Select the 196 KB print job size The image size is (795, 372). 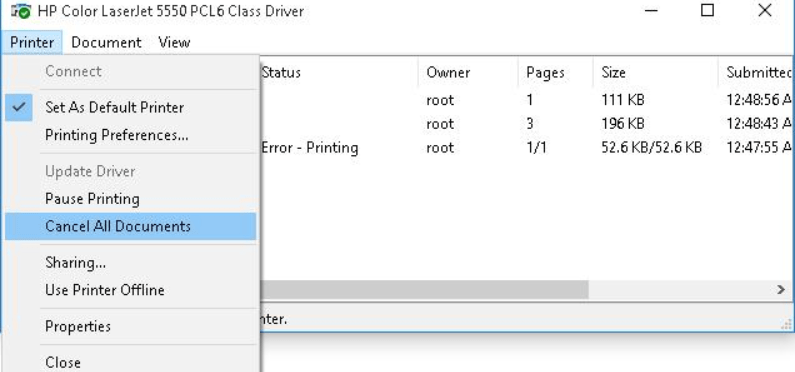pyautogui.click(x=623, y=124)
